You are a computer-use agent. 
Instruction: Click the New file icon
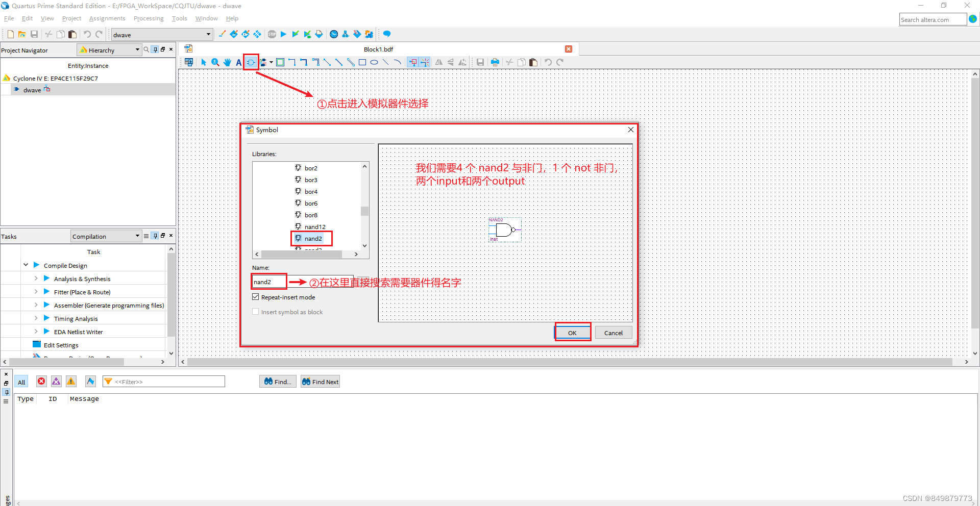click(x=10, y=34)
